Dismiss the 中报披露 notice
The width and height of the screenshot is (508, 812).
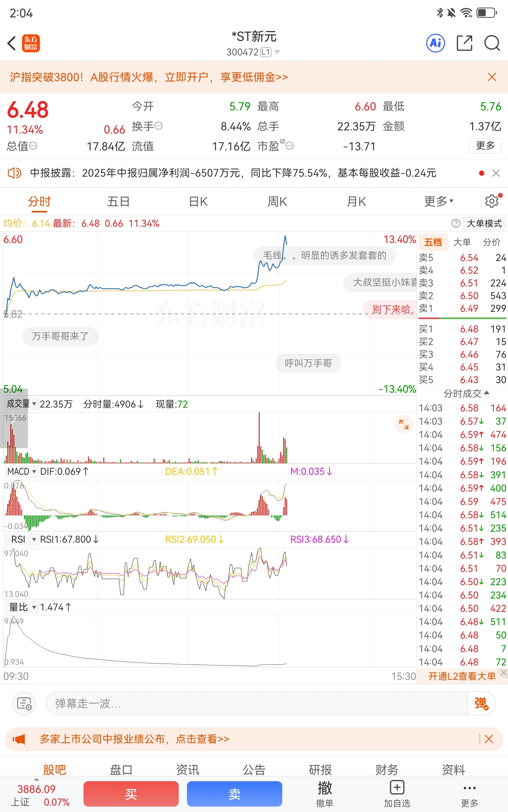pos(496,173)
